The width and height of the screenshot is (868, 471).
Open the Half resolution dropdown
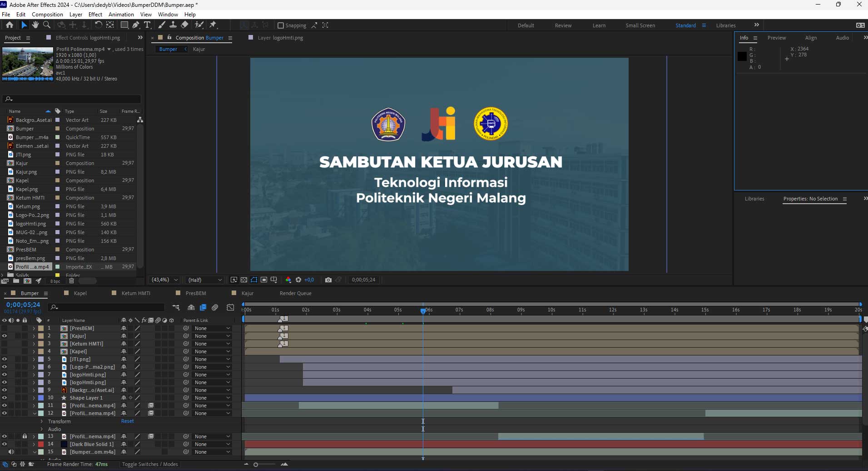(205, 280)
